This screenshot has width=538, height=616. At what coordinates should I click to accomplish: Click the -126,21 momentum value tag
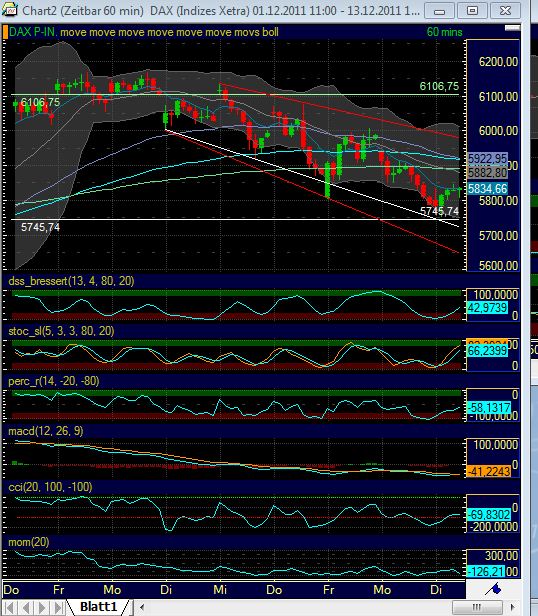[x=486, y=571]
